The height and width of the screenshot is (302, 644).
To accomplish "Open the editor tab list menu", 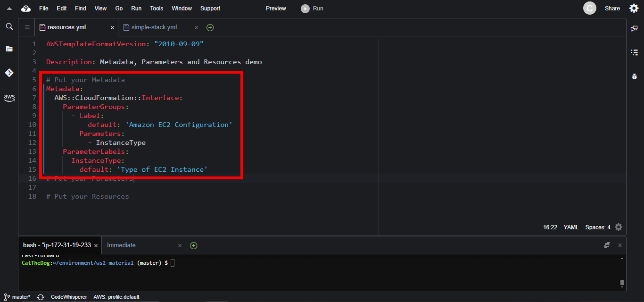I will (x=27, y=27).
